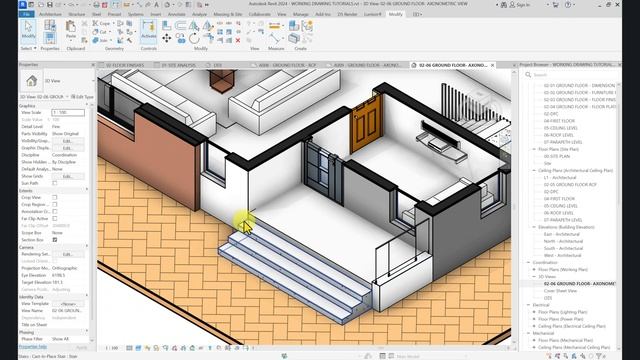Switch to the Annotate ribbon tab
Viewport: 640px width, 360px height.
(x=176, y=14)
